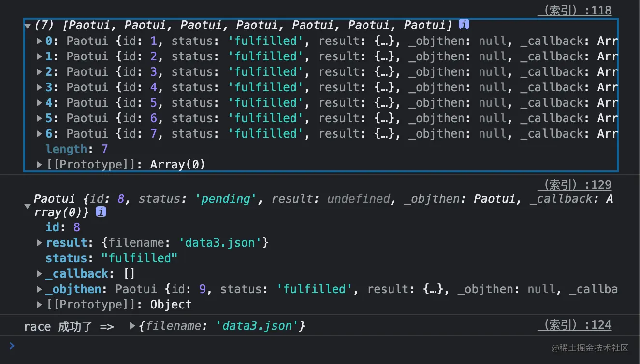Select the 'length: 7' property line

point(77,149)
